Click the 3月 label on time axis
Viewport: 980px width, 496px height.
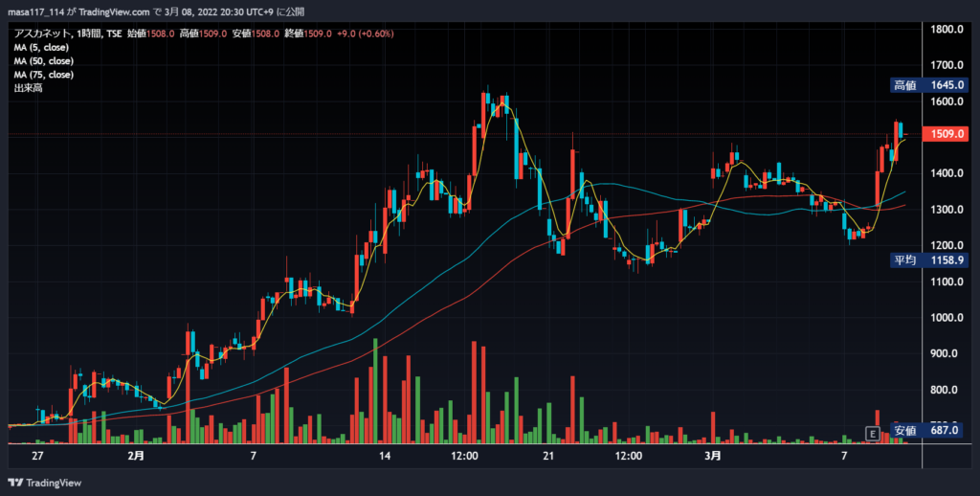[x=712, y=456]
